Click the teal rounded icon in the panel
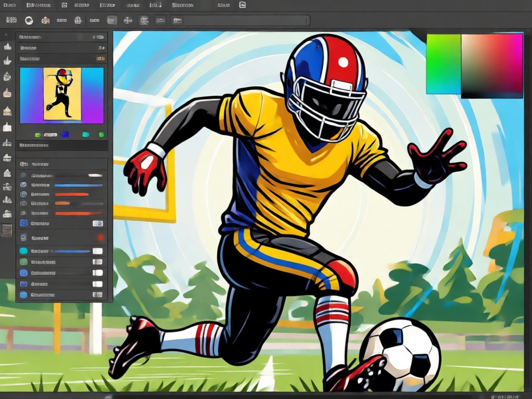 [23, 251]
